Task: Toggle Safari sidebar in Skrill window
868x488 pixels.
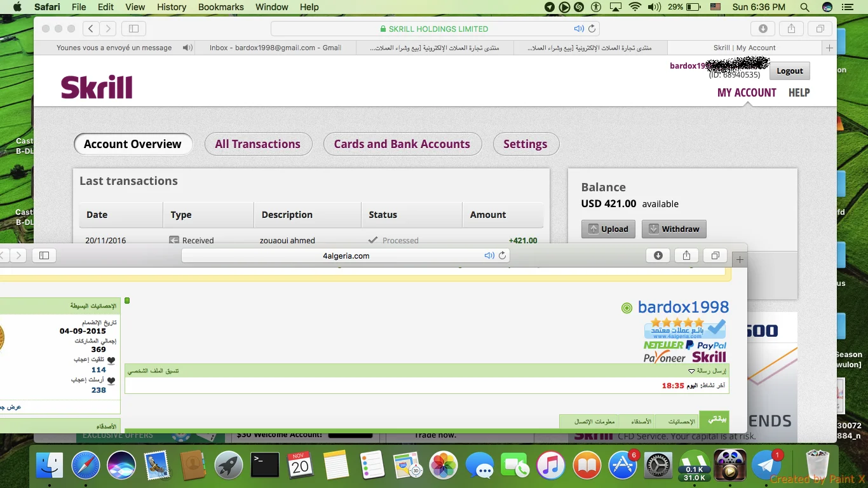Action: point(133,29)
